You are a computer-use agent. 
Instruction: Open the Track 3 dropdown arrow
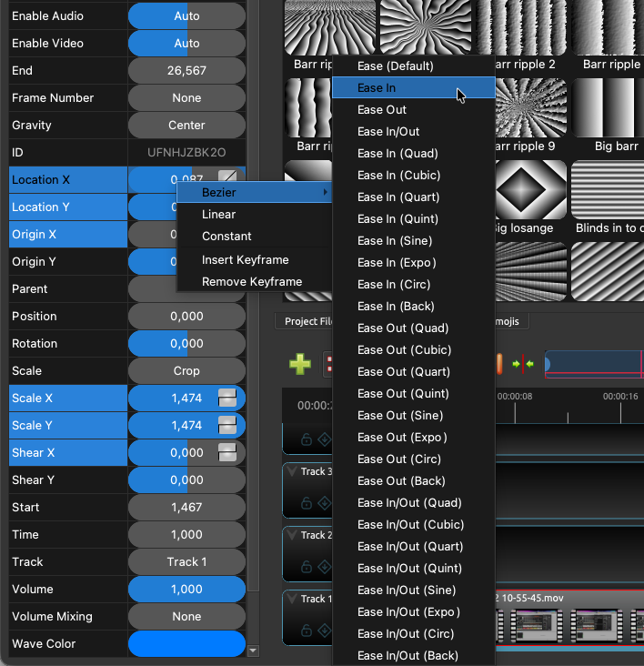pyautogui.click(x=292, y=471)
